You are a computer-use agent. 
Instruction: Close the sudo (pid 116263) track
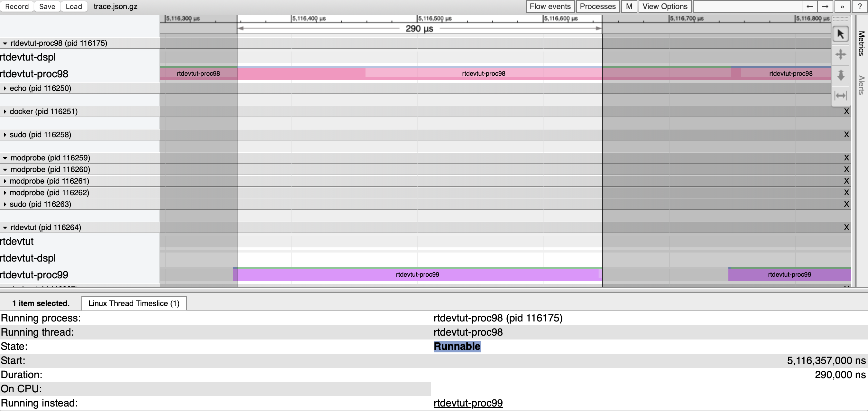coord(846,204)
